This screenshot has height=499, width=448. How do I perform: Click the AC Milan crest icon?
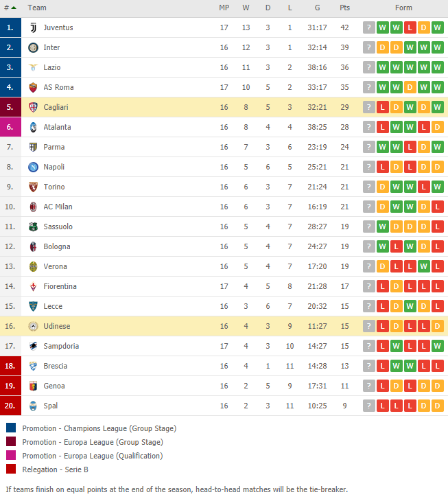(33, 207)
